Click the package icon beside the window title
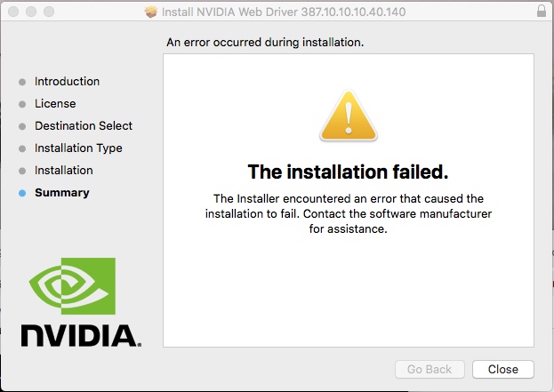The height and width of the screenshot is (392, 554). pos(150,12)
